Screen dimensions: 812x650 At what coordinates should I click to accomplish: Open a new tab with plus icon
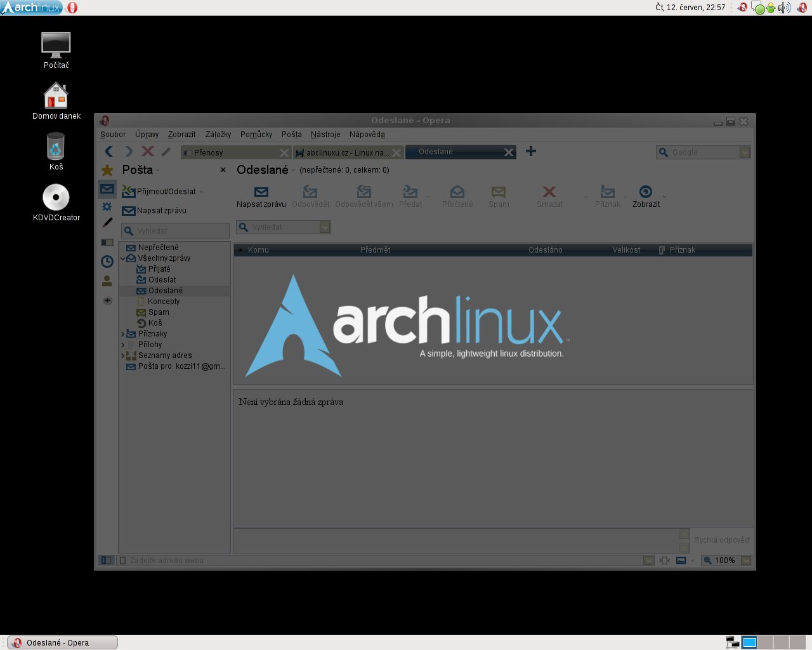(531, 151)
